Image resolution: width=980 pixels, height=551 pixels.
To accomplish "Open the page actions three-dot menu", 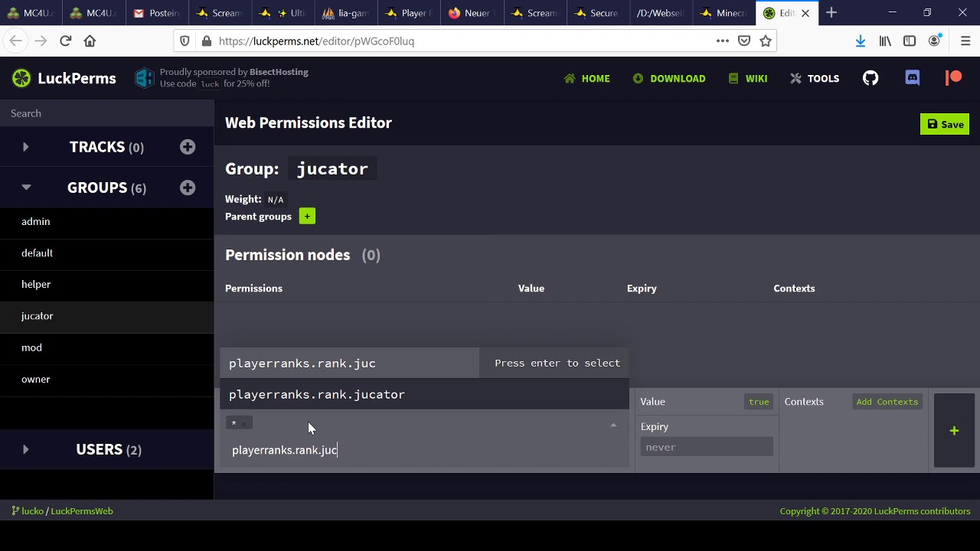I will (722, 41).
